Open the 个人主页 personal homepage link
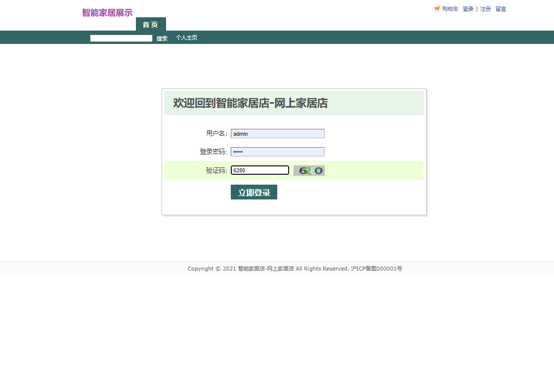The image size is (554, 392). (x=186, y=37)
